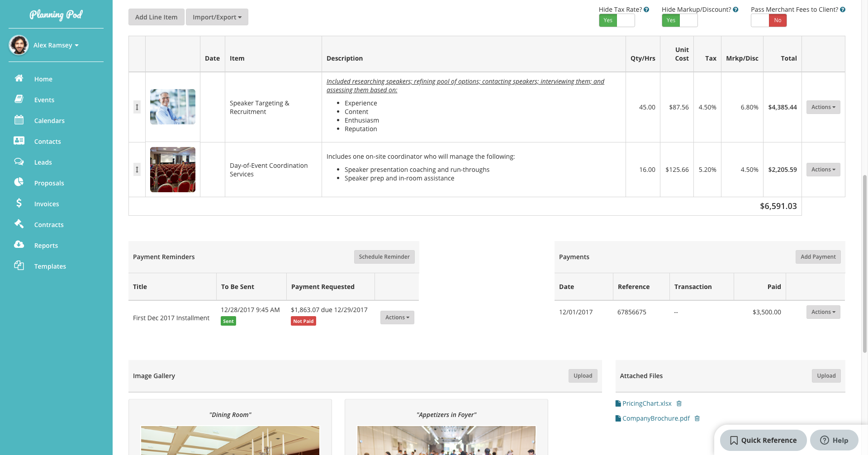This screenshot has width=868, height=455.
Task: Open the Import/Export dropdown
Action: (x=217, y=17)
